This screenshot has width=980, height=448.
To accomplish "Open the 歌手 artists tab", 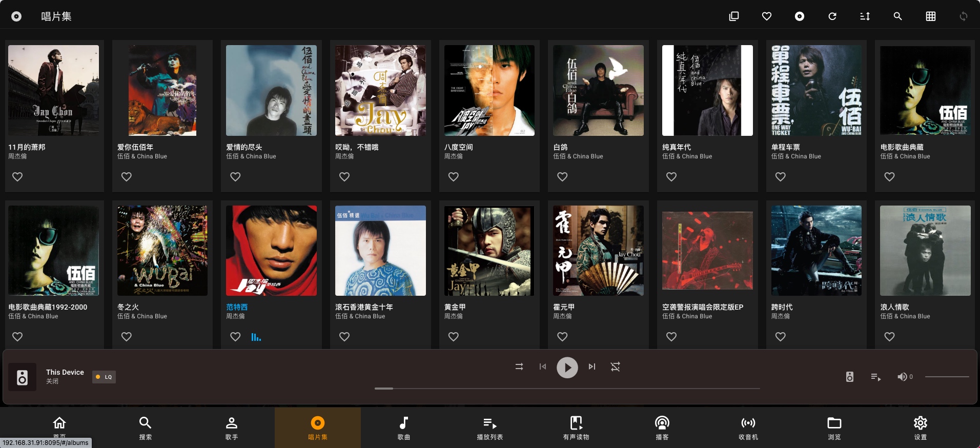I will click(x=232, y=428).
